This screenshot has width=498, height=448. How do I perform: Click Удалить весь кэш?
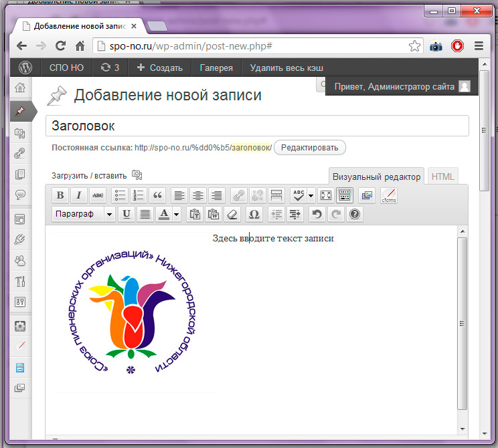pyautogui.click(x=286, y=68)
